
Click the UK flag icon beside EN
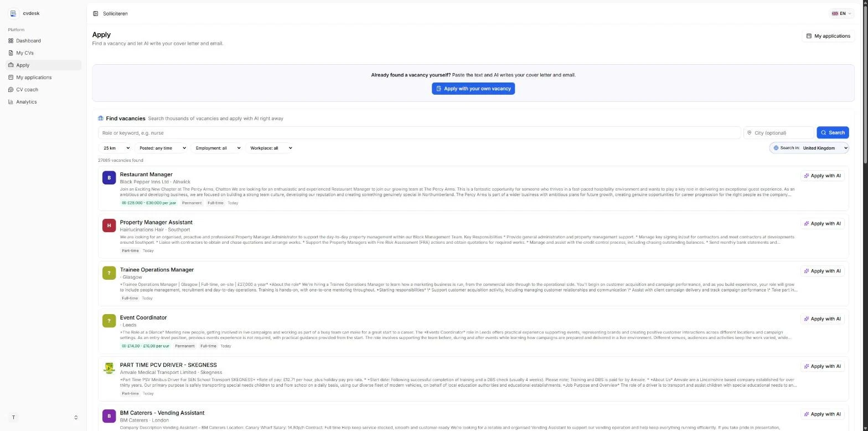[x=835, y=13]
